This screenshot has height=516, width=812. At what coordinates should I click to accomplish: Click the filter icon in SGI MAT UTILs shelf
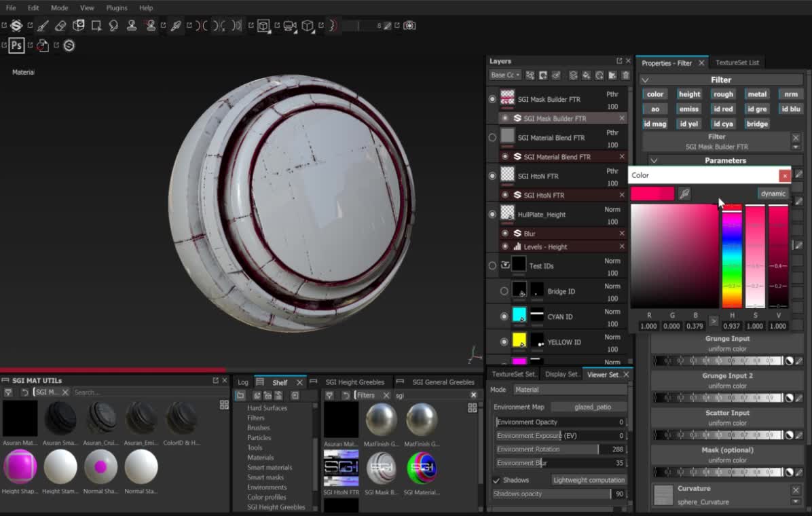(8, 392)
